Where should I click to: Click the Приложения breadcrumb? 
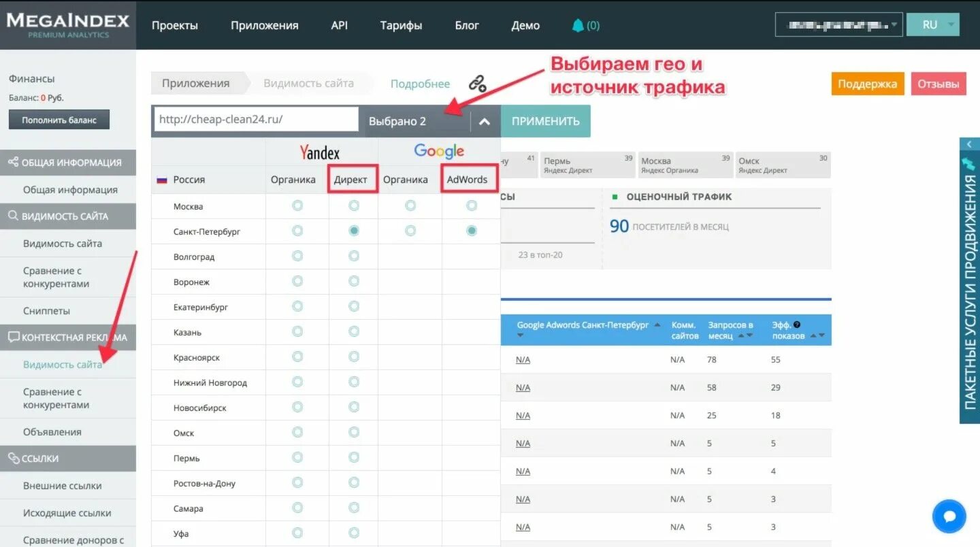pos(196,84)
